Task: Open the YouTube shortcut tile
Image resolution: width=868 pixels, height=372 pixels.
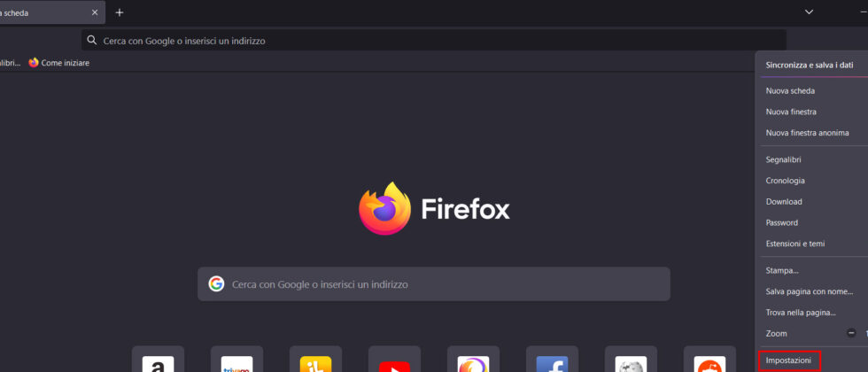Action: 395,359
